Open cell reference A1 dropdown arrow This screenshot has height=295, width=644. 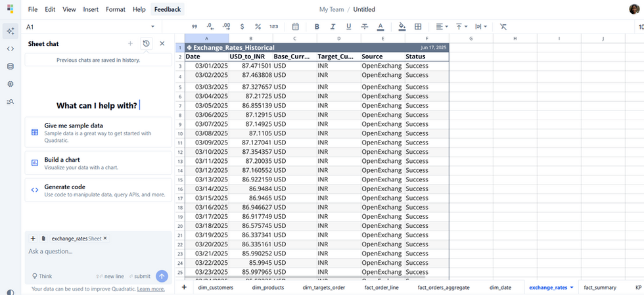(152, 27)
